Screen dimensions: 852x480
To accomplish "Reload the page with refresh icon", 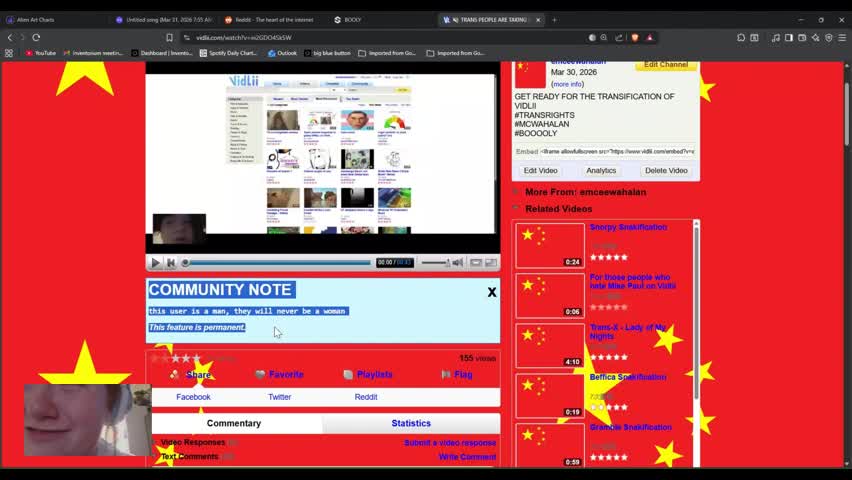I will pyautogui.click(x=36, y=38).
